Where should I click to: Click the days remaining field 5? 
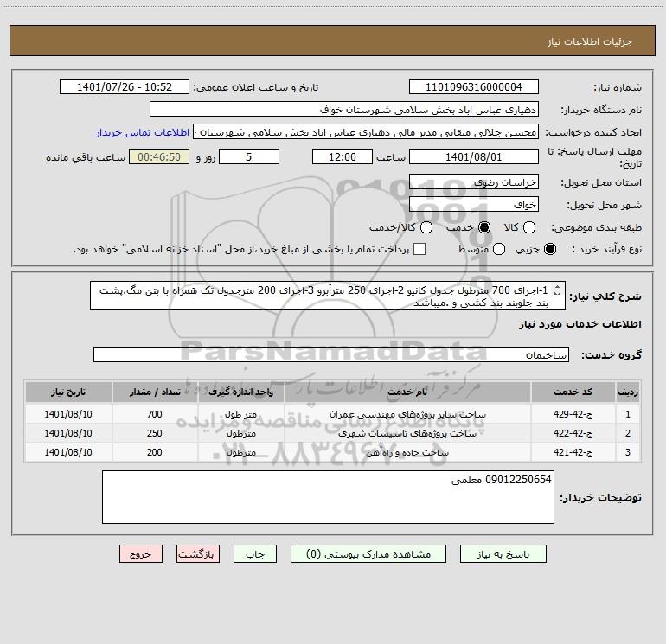(249, 156)
